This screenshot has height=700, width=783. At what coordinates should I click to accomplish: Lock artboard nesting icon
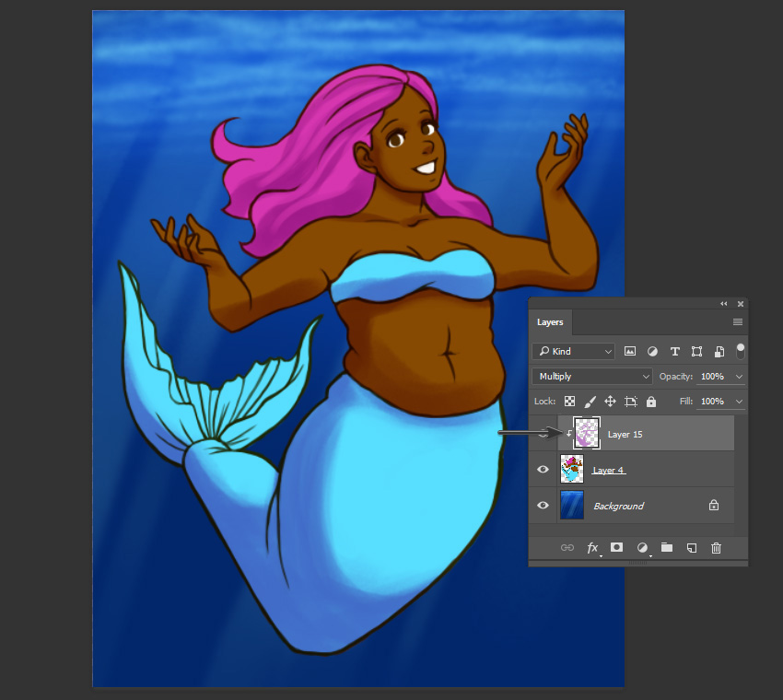(631, 402)
